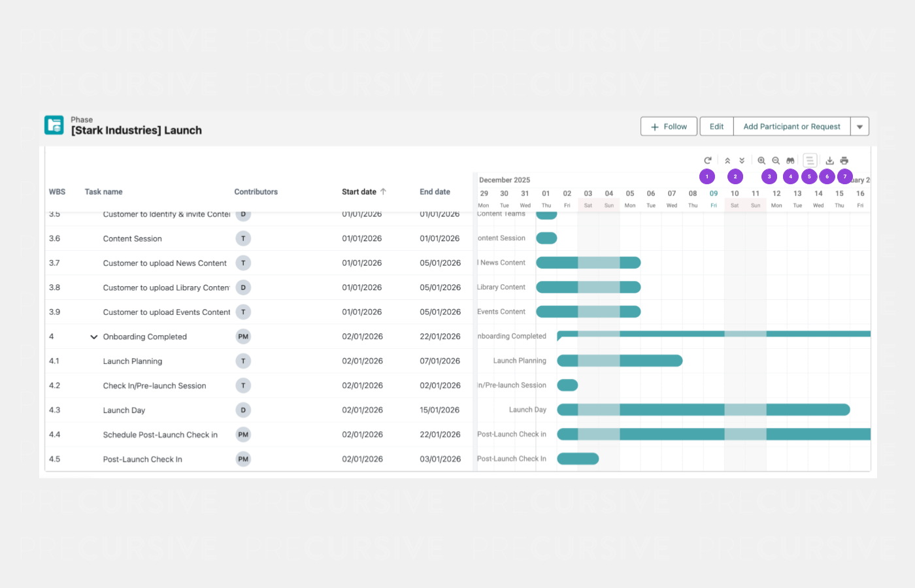Expand all tasks with double down chevron
915x588 pixels.
coord(742,161)
